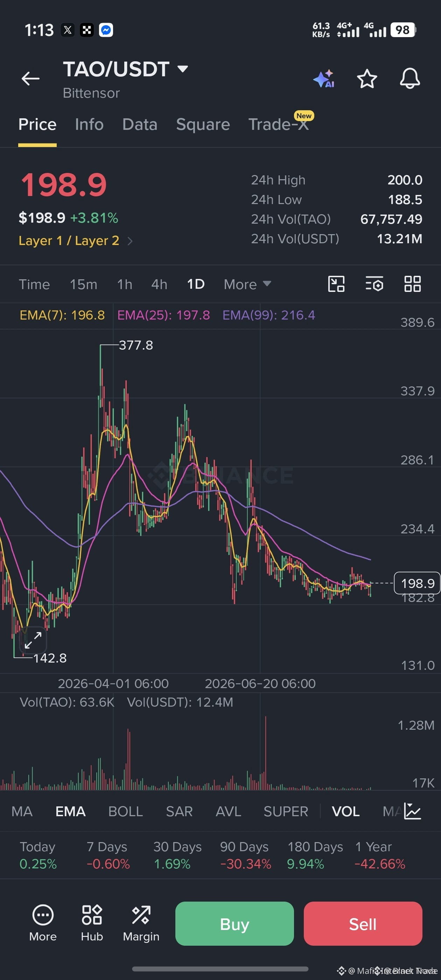This screenshot has width=441, height=980.
Task: Tap the 377.8 high marker on chart
Action: coord(136,345)
